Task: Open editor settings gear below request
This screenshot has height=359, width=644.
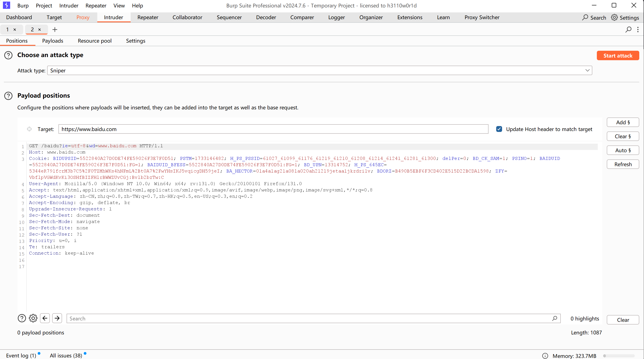Action: click(x=33, y=318)
